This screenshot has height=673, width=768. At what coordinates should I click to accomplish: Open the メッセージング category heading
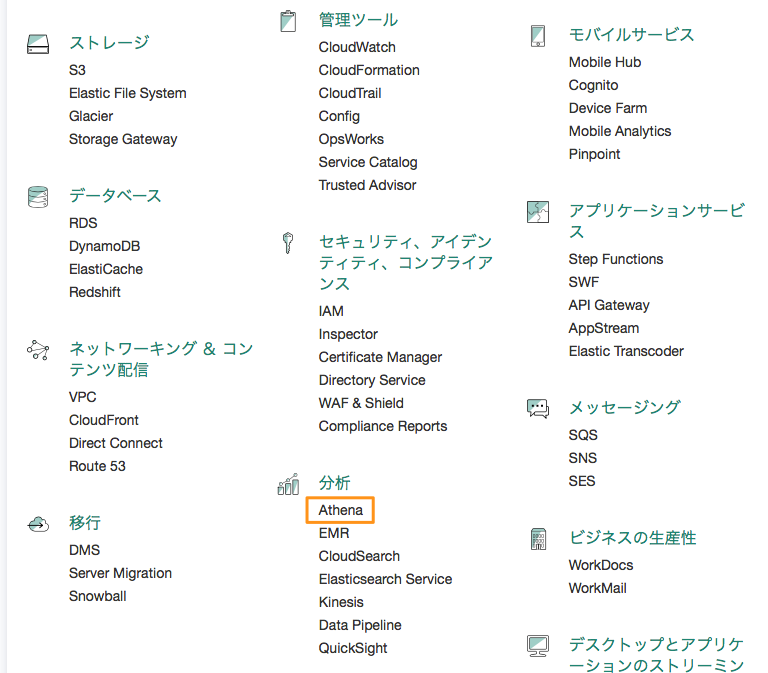(624, 407)
